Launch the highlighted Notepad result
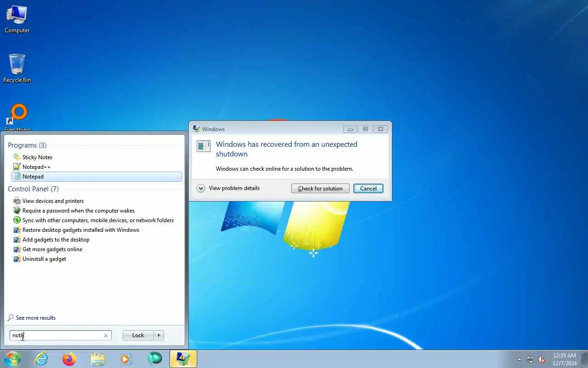 pos(96,176)
